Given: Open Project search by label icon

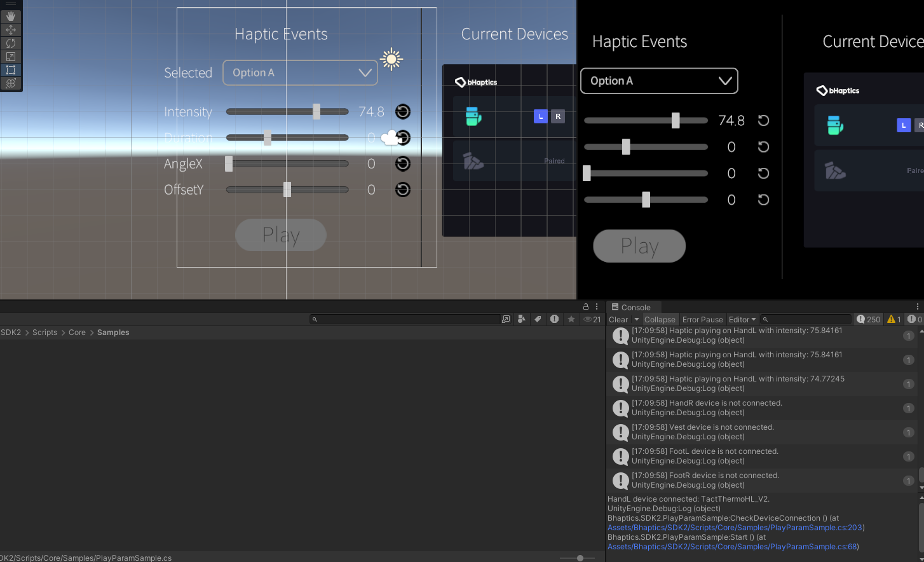Looking at the screenshot, I should (x=538, y=319).
